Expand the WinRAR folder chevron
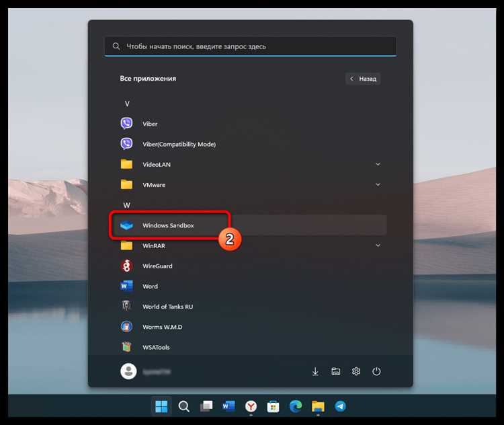Viewport: 504px width, 425px height. click(378, 245)
